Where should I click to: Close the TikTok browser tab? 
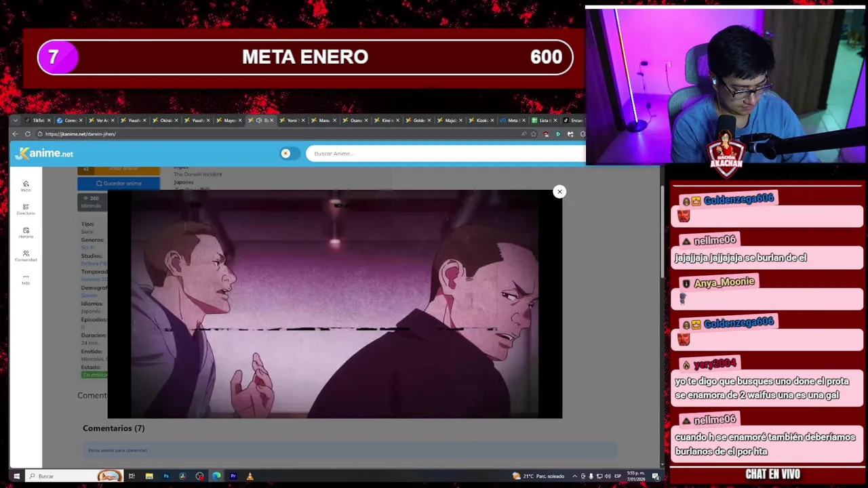tap(48, 120)
